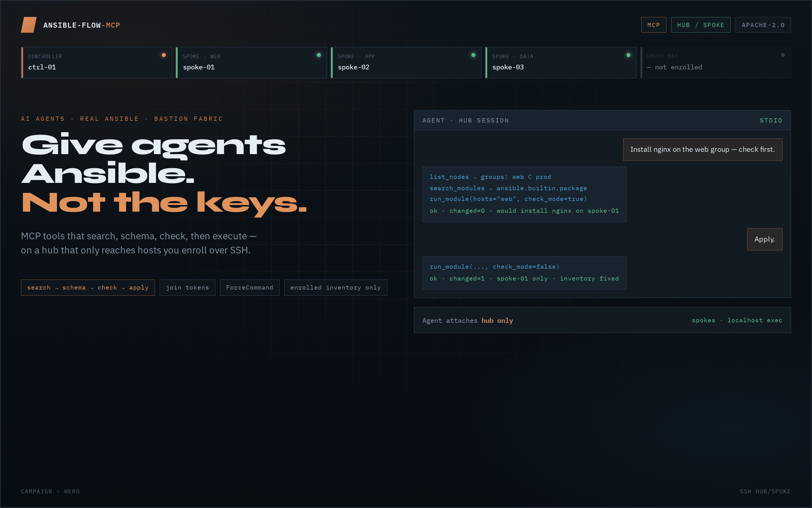
Task: Click the STDIO label in session header
Action: pos(771,121)
